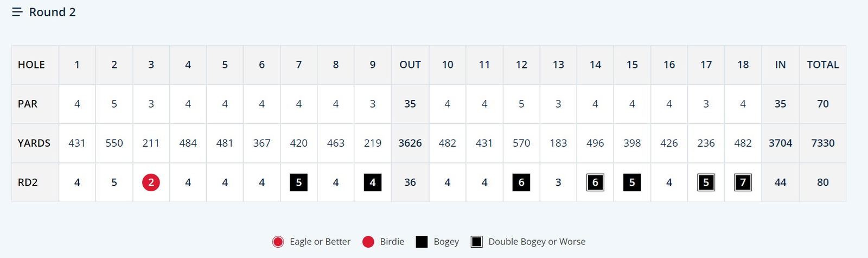
Task: Click the IN column header
Action: coord(780,65)
